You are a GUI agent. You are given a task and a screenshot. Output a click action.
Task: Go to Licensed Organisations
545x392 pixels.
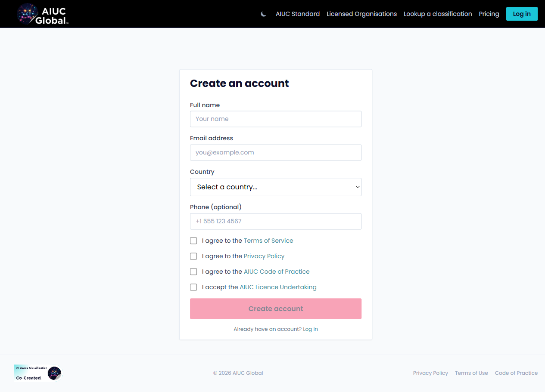tap(361, 14)
